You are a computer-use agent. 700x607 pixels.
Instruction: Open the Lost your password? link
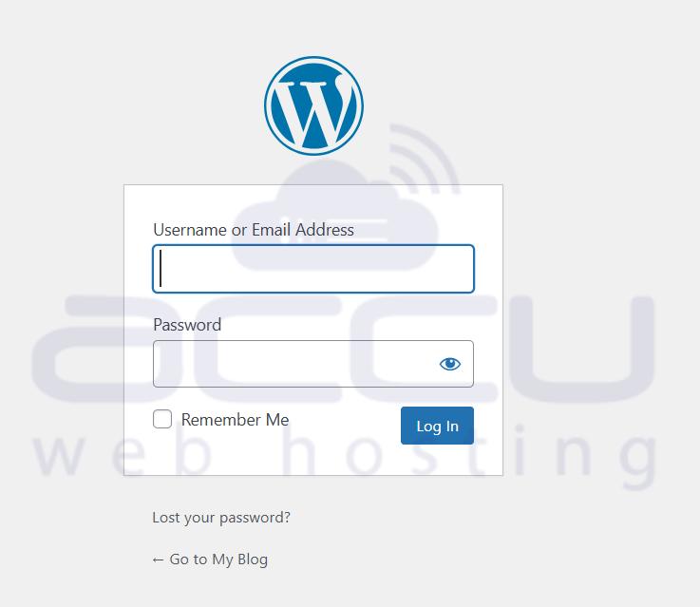pyautogui.click(x=221, y=518)
